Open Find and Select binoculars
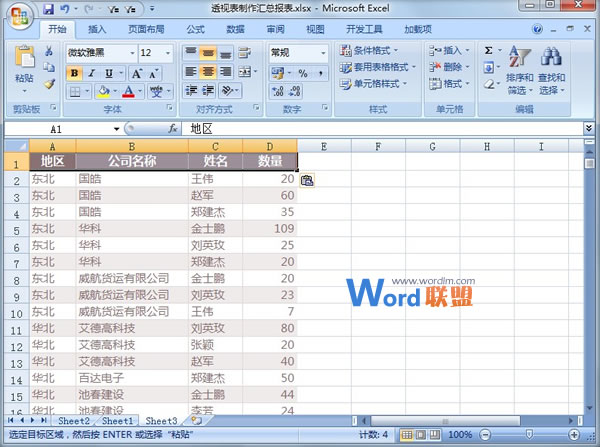Viewport: 600px width, 447px height. pyautogui.click(x=551, y=70)
